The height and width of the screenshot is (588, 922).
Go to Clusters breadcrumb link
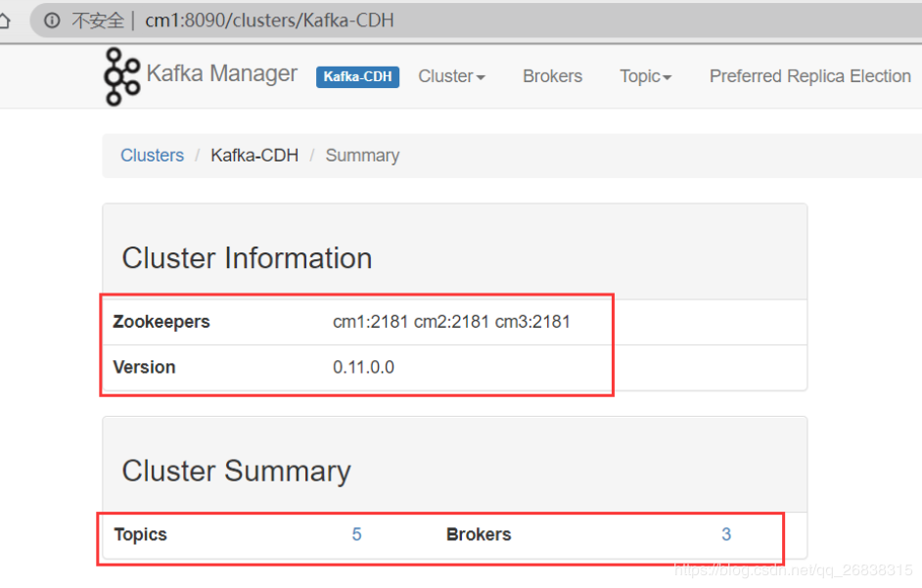153,156
